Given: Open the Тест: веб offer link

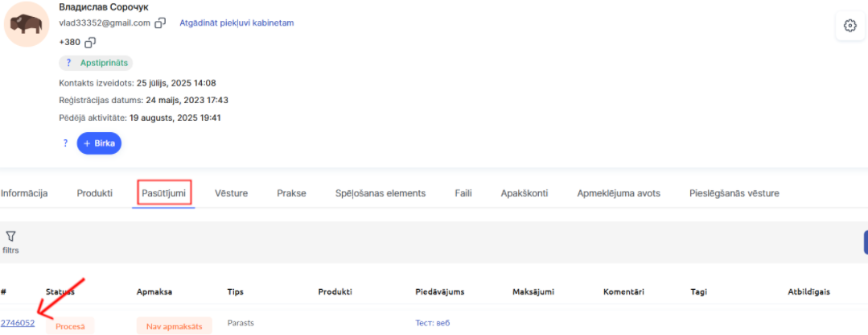Looking at the screenshot, I should [433, 323].
